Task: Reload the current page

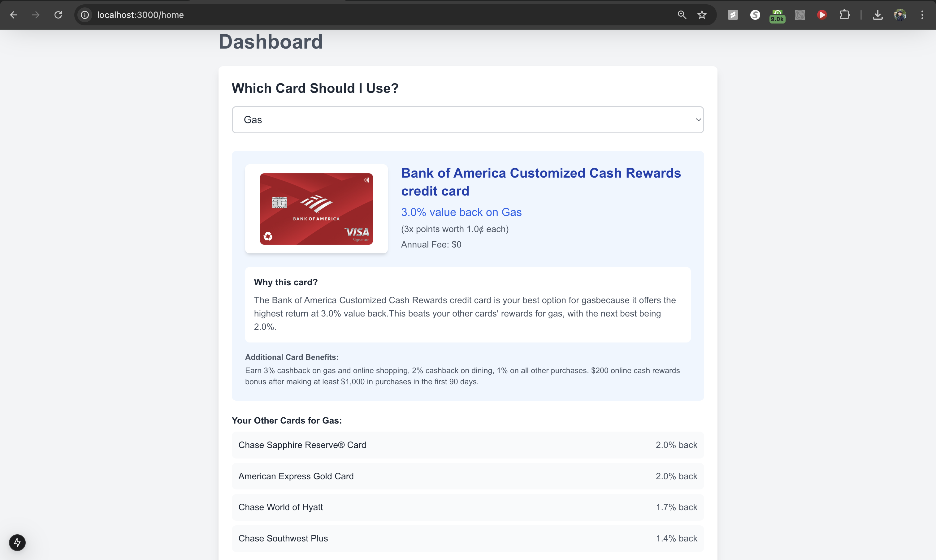Action: (x=58, y=15)
